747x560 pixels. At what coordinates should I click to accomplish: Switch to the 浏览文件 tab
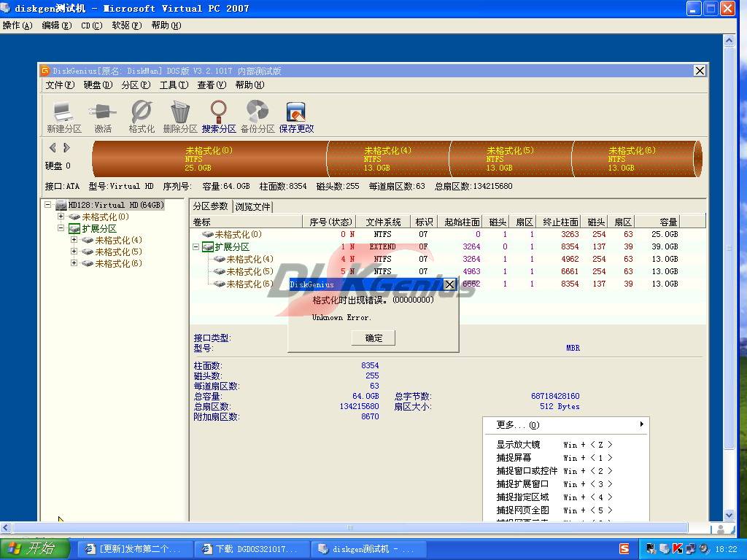(x=252, y=206)
